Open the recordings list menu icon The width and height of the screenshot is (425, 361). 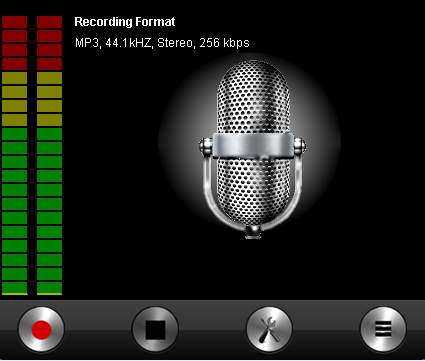(383, 330)
